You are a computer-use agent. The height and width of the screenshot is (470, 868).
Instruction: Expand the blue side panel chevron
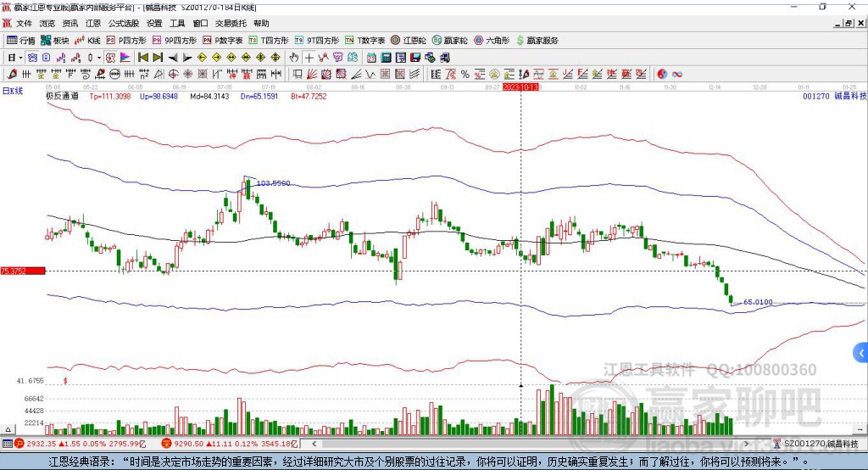pyautogui.click(x=861, y=353)
